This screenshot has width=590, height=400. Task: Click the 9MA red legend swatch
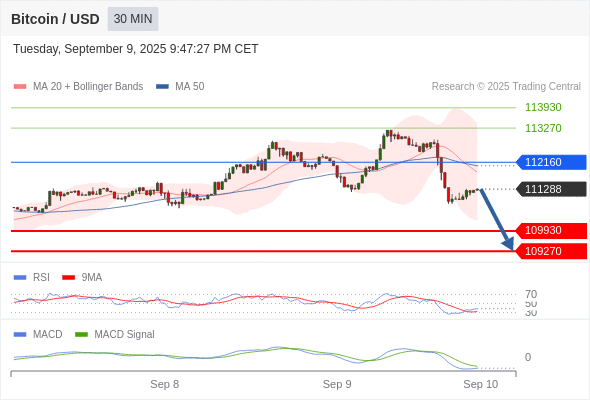[68, 278]
